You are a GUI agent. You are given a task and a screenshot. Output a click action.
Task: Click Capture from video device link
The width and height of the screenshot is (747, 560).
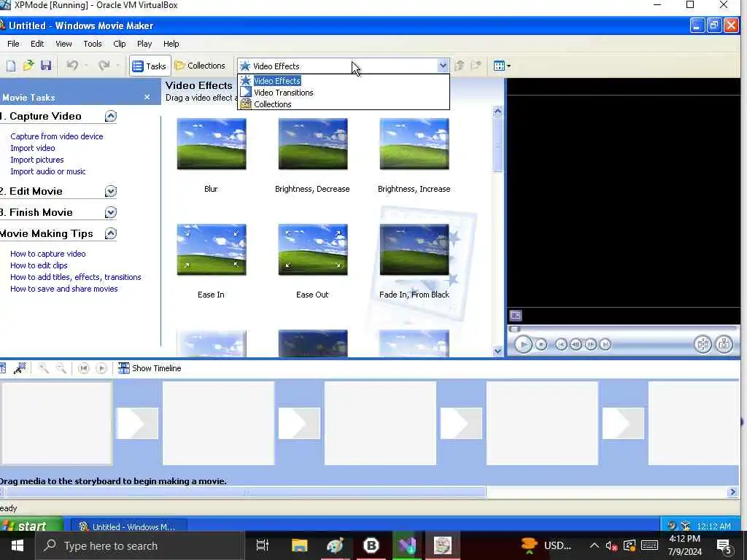57,136
